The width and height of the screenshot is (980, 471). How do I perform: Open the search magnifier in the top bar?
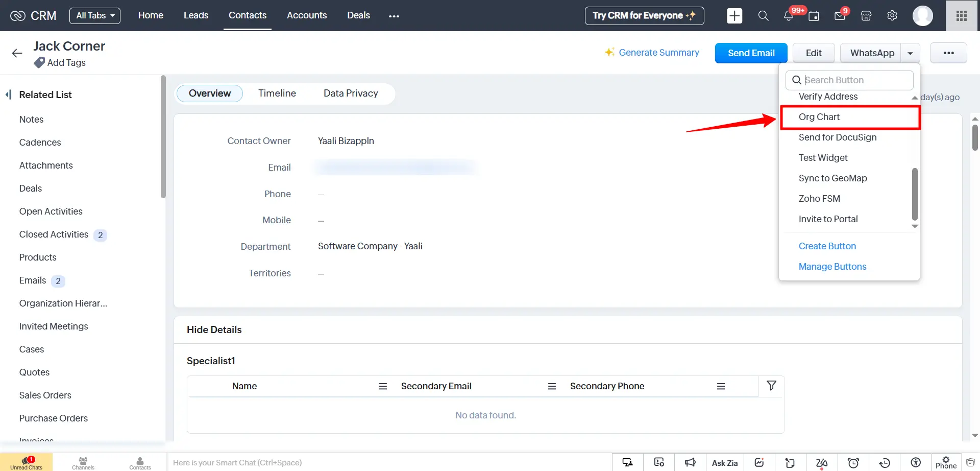(763, 15)
